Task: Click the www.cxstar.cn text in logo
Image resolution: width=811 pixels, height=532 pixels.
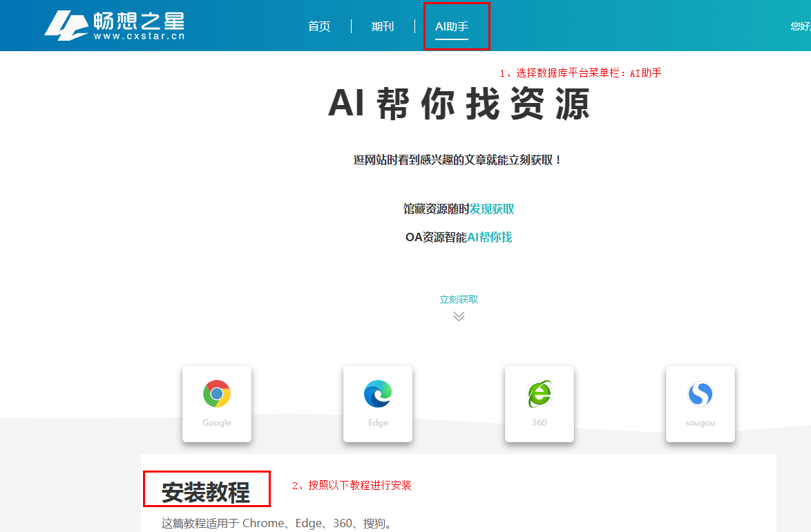Action: [x=139, y=36]
